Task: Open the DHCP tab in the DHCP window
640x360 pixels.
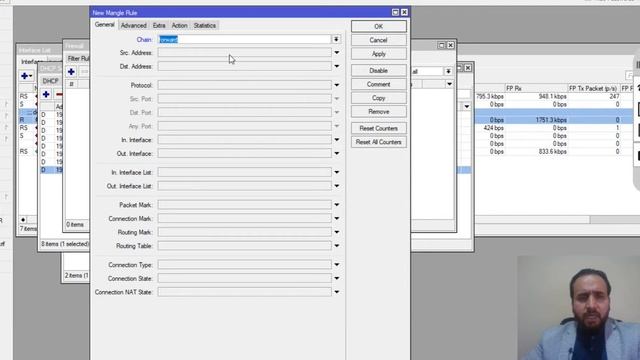Action: (50, 81)
